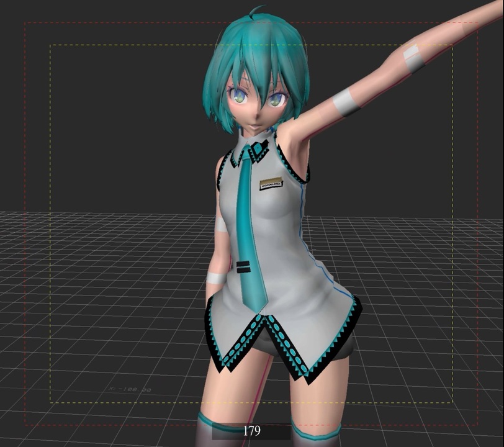This screenshot has width=504, height=447.
Task: Click the frame counter showing 179
Action: click(251, 431)
